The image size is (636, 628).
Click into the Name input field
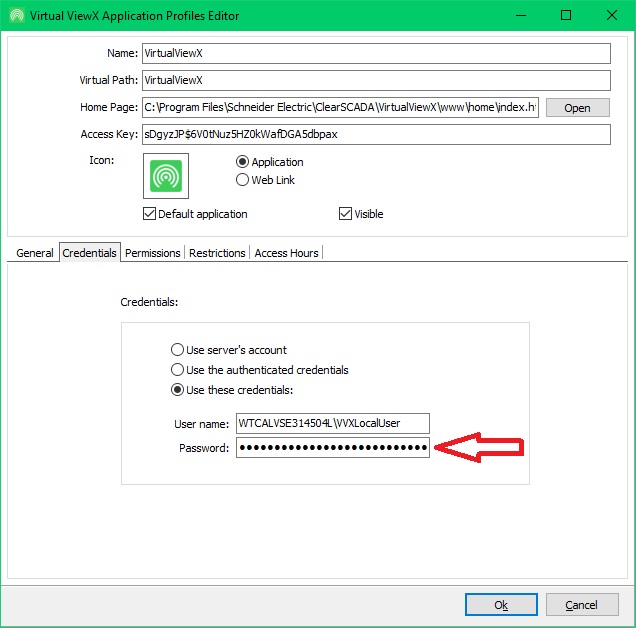pos(376,53)
